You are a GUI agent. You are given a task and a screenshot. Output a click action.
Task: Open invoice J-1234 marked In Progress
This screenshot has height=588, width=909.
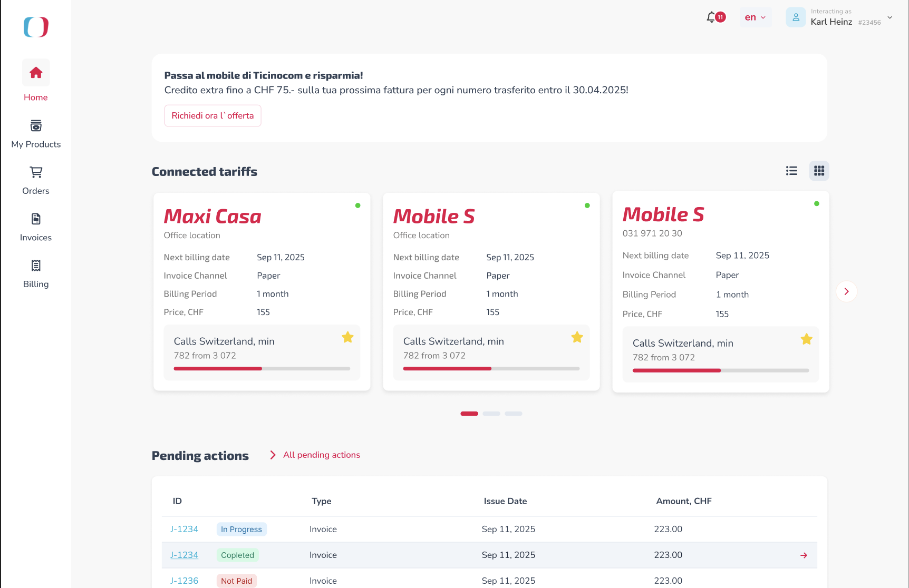[x=184, y=529]
